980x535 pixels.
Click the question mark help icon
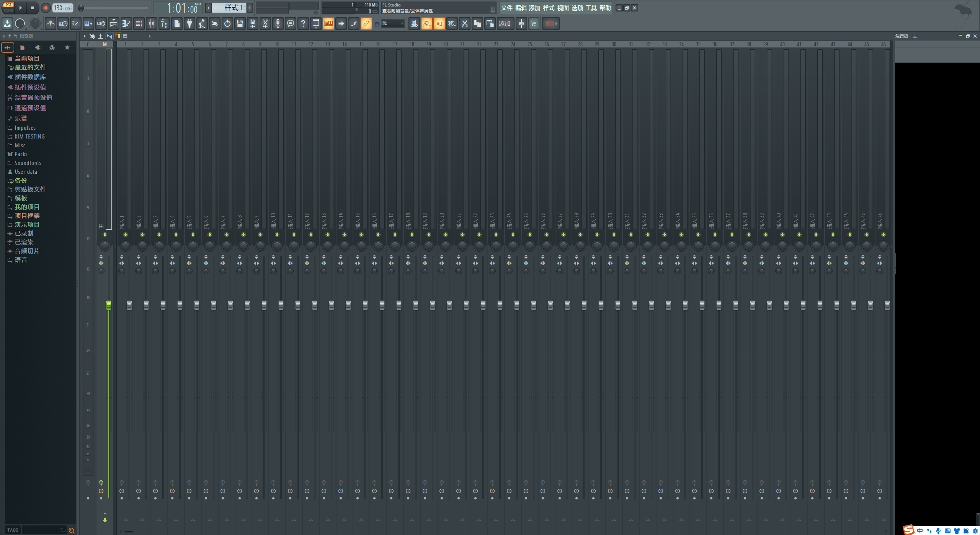pos(303,24)
